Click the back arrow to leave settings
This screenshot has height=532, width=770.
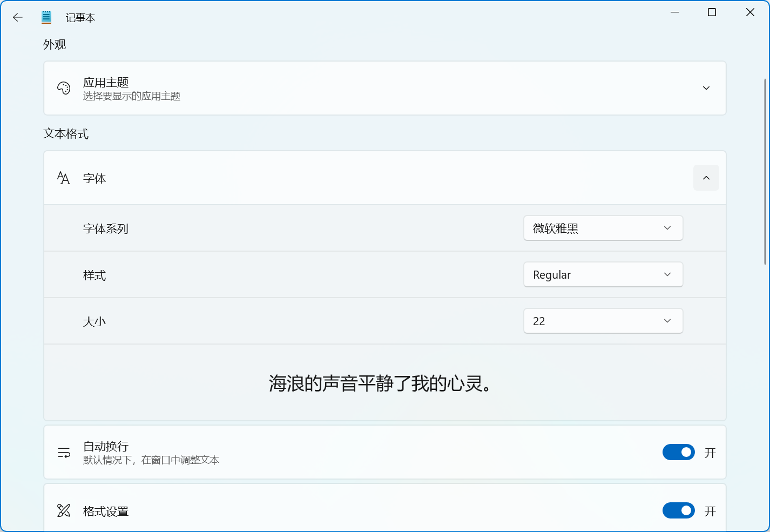tap(17, 17)
